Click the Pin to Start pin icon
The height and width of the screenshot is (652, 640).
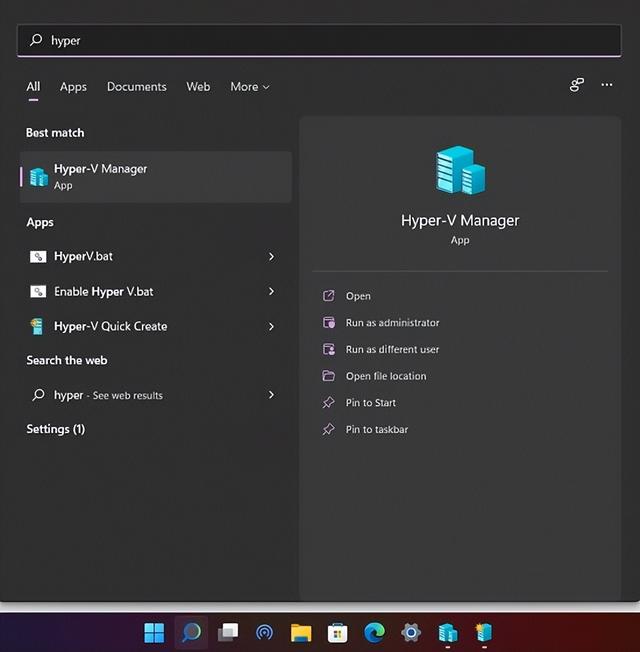point(329,402)
